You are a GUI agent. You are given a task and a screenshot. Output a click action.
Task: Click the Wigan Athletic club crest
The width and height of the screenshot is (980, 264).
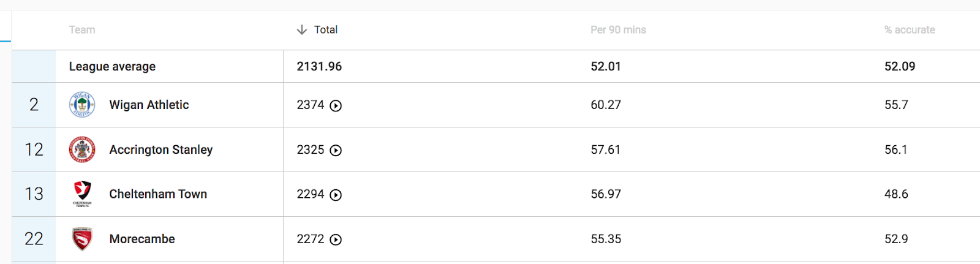(x=82, y=105)
